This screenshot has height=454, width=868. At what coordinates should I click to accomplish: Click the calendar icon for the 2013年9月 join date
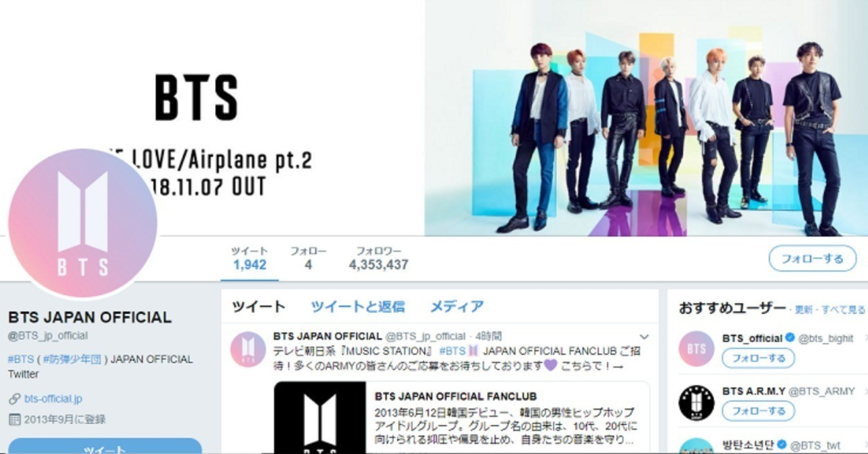(x=14, y=419)
